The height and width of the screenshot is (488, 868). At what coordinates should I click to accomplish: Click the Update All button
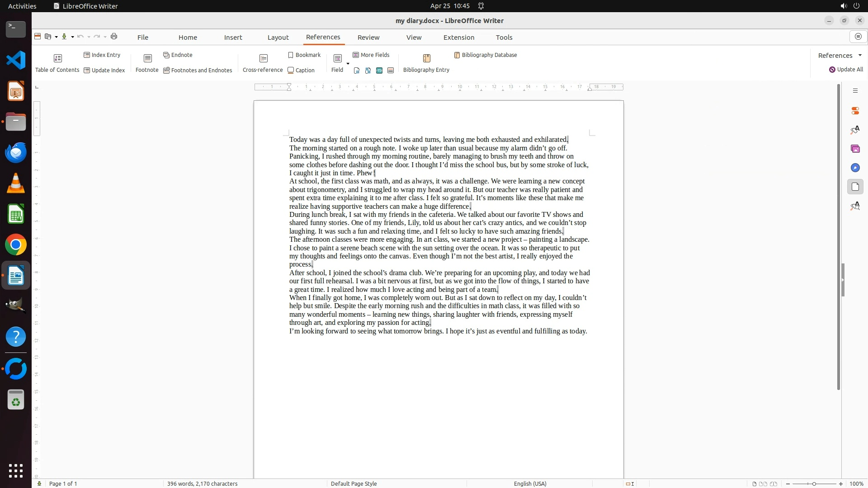click(x=845, y=70)
